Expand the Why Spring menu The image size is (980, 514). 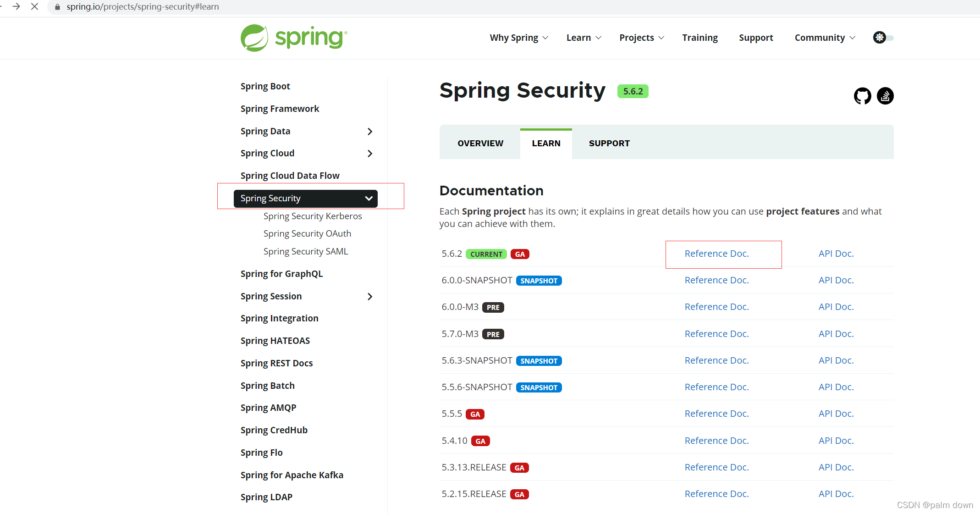point(519,38)
